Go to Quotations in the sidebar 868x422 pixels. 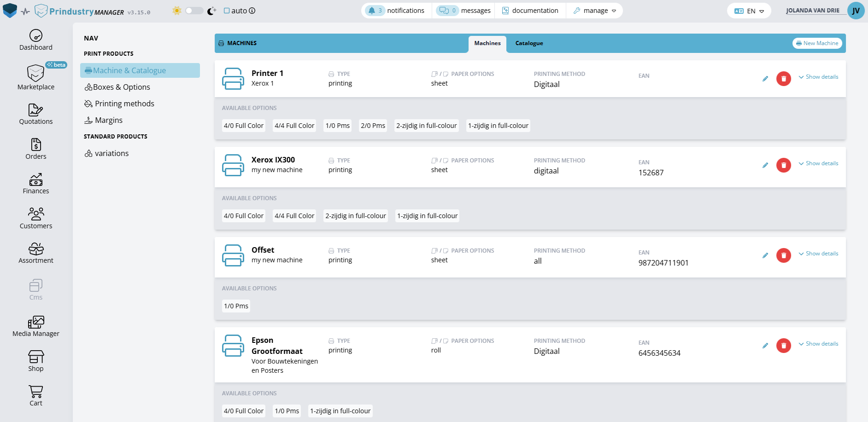tap(36, 114)
